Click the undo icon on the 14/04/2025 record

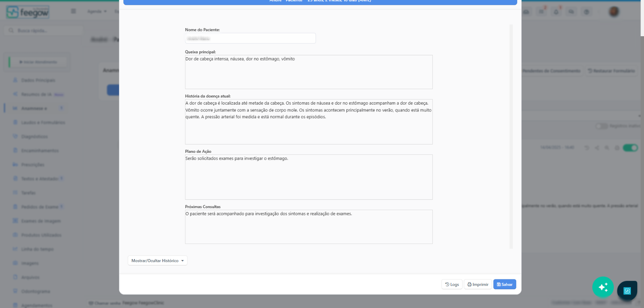click(587, 148)
